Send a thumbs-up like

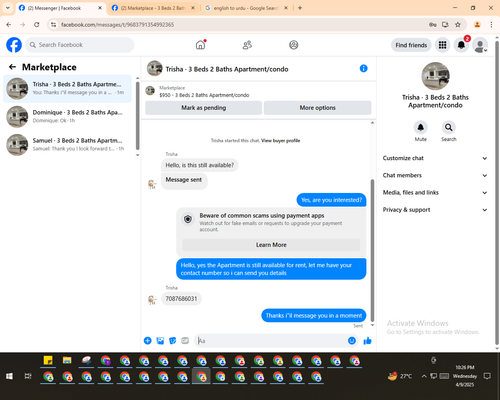tap(367, 340)
